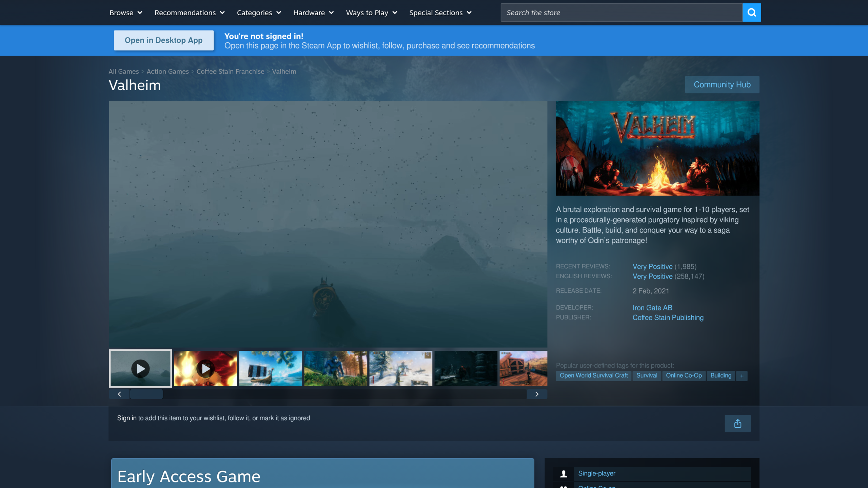Viewport: 868px width, 488px height.
Task: Open the Hardware dropdown
Action: pos(314,13)
